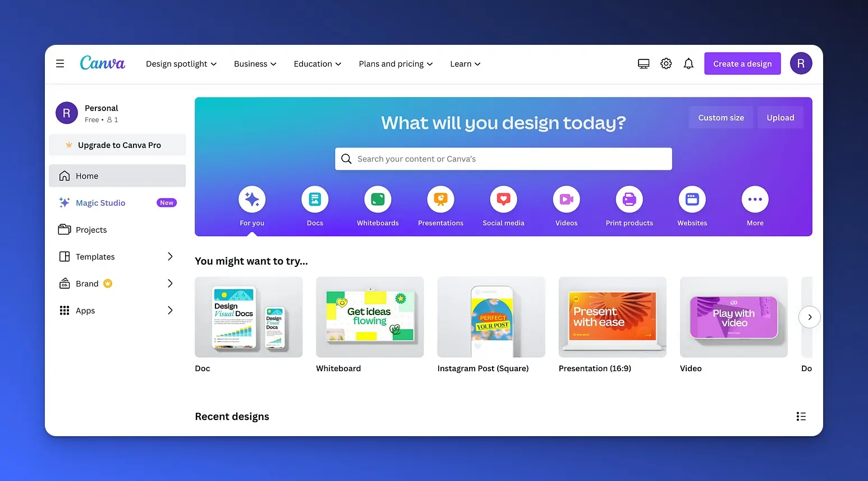The image size is (868, 481).
Task: Select the Social media heart icon
Action: (x=503, y=200)
